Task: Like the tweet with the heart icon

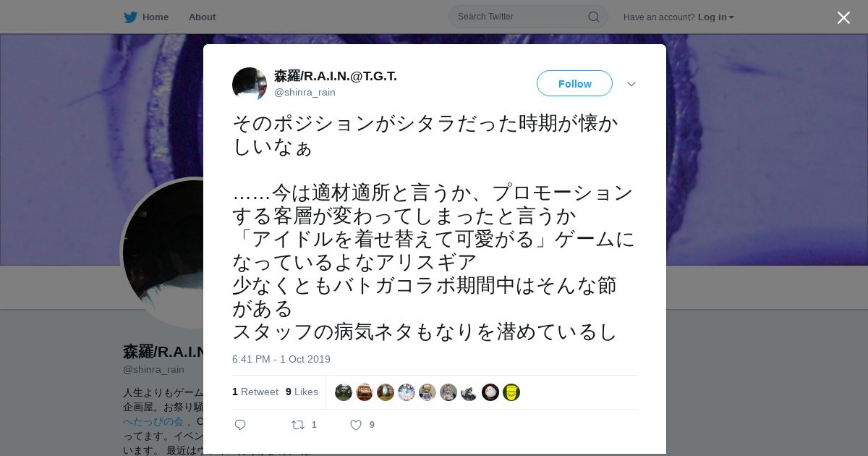Action: [356, 425]
